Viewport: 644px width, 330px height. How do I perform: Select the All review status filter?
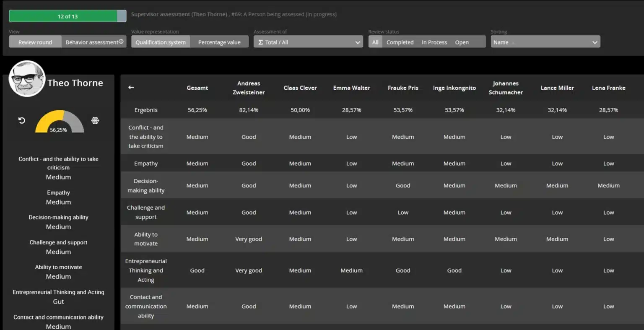point(375,42)
